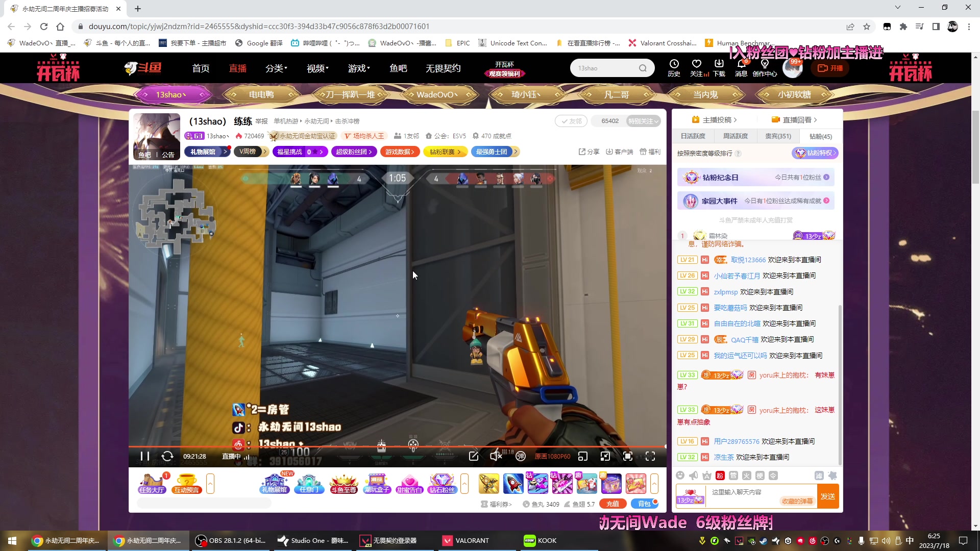This screenshot has height=551, width=980.
Task: Click the ranking help question mark
Action: coord(738,154)
